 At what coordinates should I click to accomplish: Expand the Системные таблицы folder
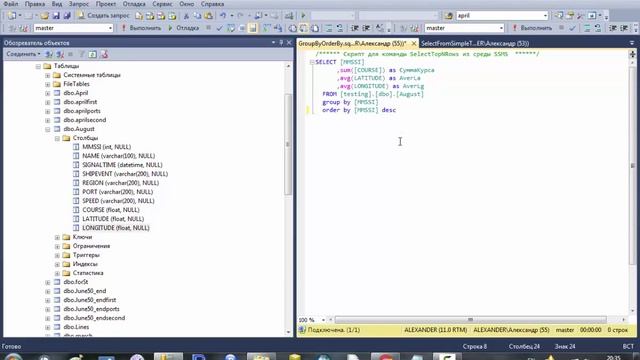point(48,75)
